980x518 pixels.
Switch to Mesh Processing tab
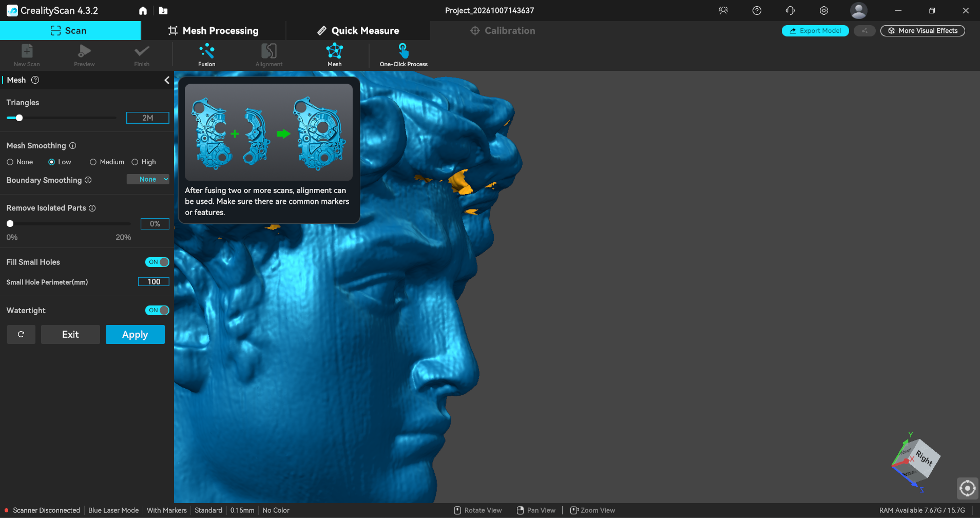[x=214, y=31]
